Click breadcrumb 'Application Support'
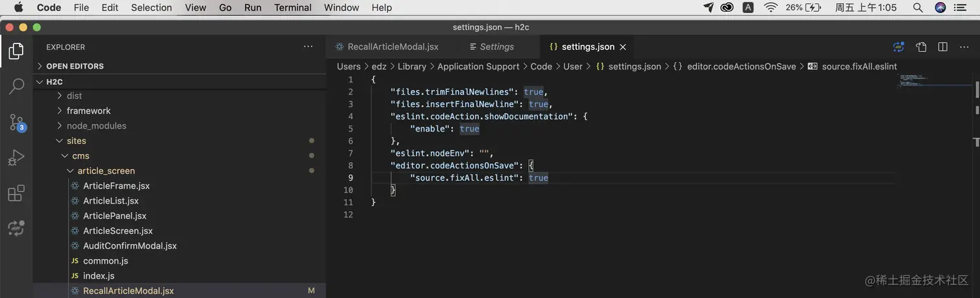Screen dimensions: 980x298 coord(478,66)
